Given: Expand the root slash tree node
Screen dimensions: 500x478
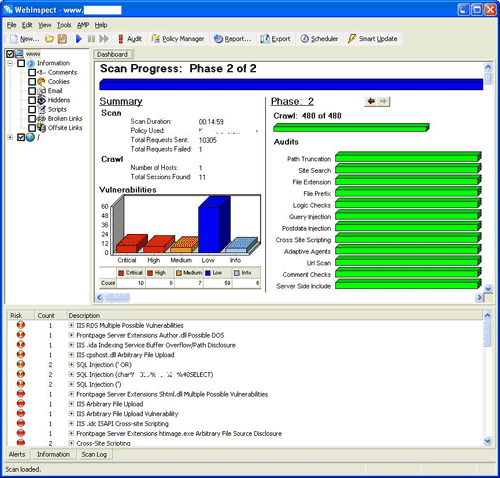Looking at the screenshot, I should pos(10,137).
